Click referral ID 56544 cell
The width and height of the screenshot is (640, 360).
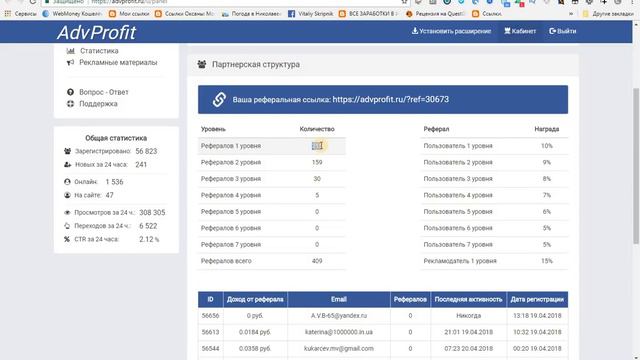pos(211,349)
